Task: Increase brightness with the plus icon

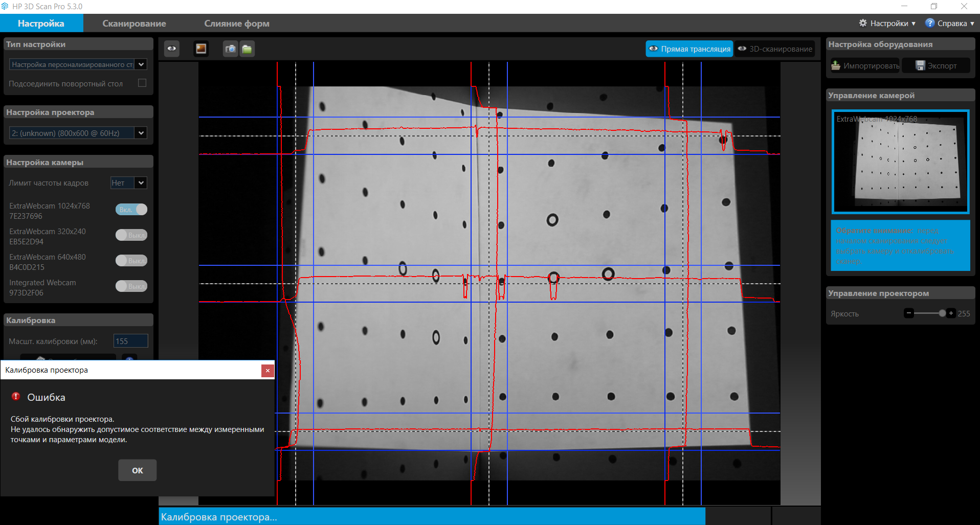Action: [951, 313]
